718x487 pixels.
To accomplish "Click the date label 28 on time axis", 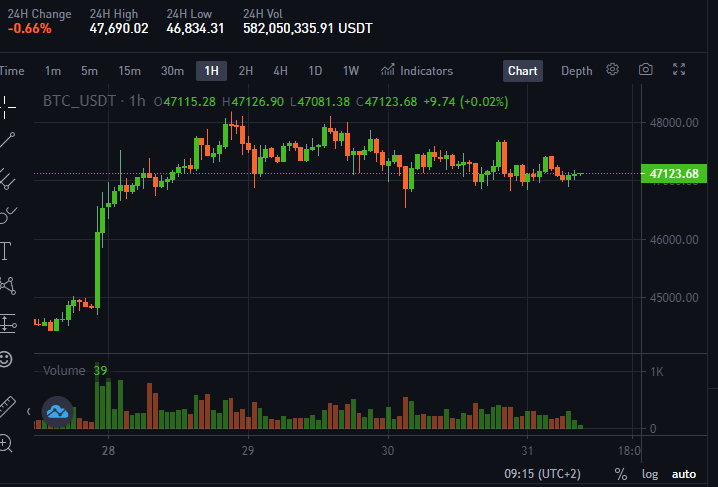I will 109,451.
